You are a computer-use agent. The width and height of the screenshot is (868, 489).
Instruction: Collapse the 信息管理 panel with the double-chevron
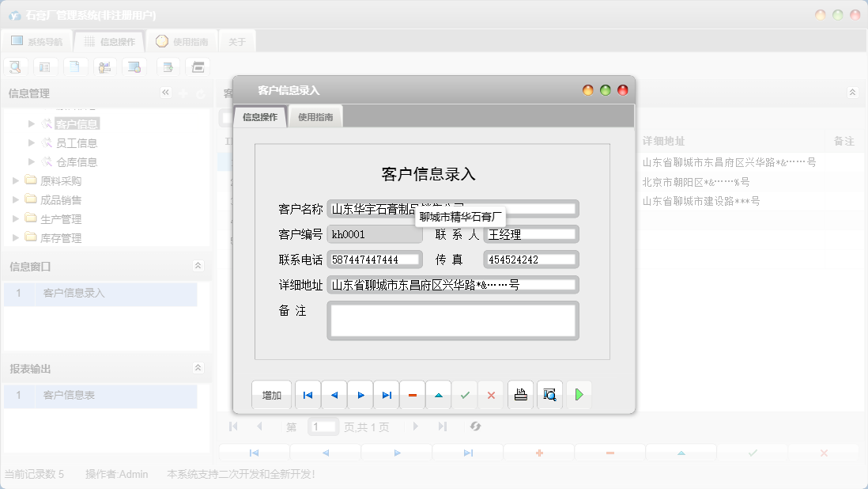click(165, 93)
